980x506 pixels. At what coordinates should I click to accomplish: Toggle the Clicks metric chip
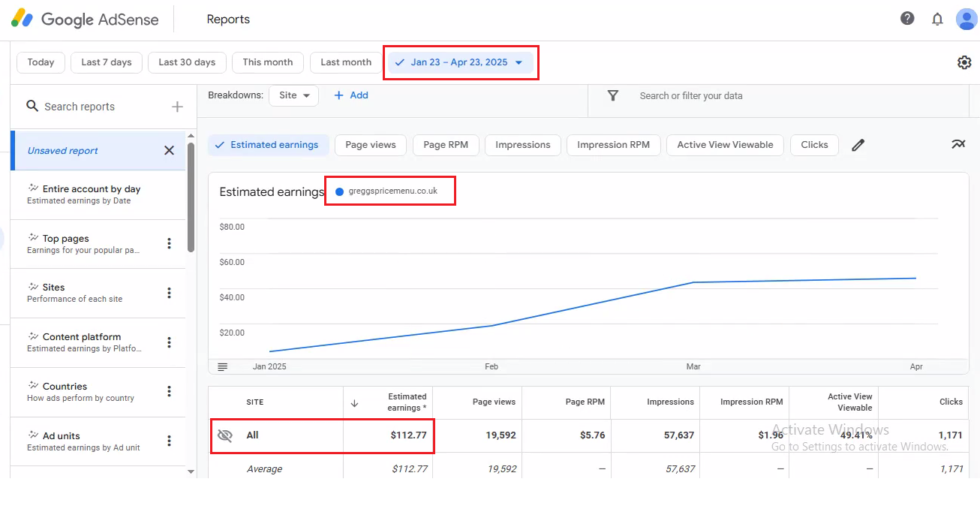tap(814, 145)
